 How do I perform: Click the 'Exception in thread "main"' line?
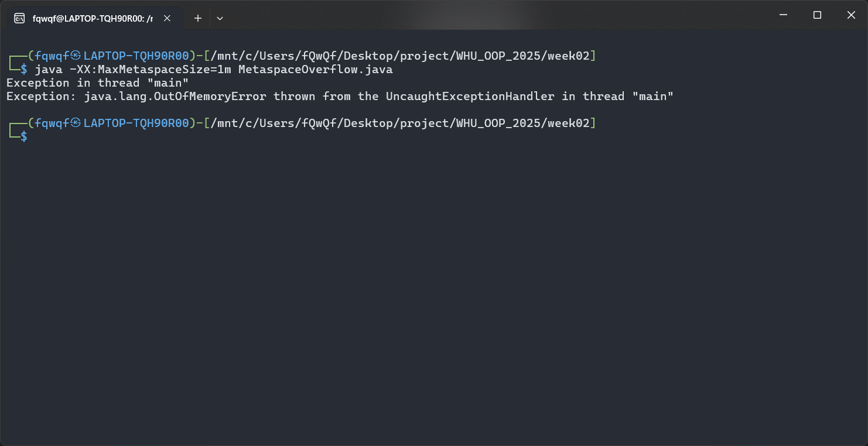[98, 83]
